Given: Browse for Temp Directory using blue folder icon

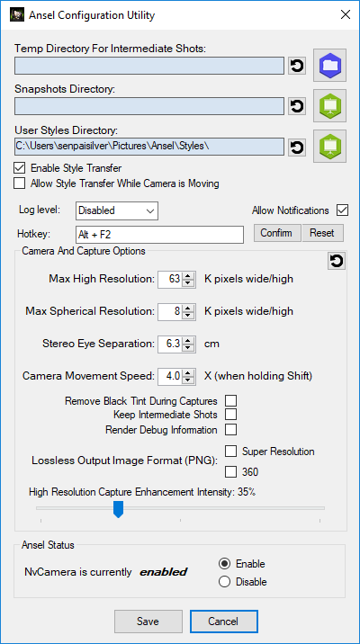Looking at the screenshot, I should (329, 66).
